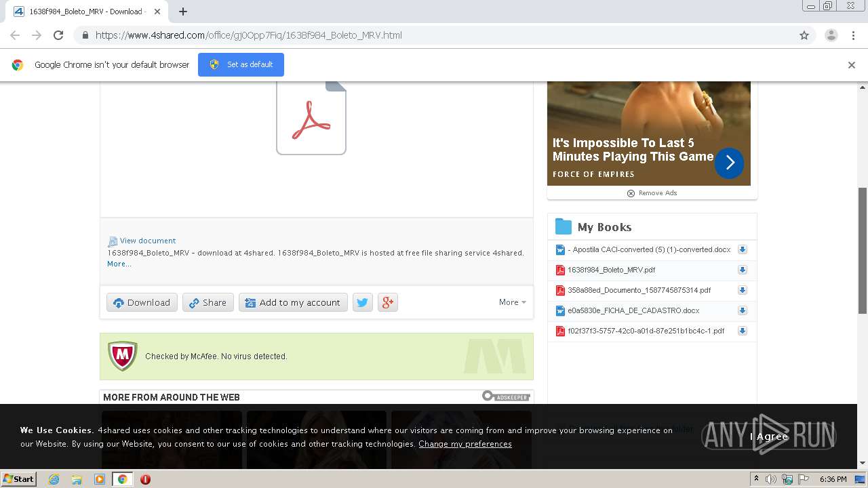Click the Download button
This screenshot has width=868, height=488.
(142, 302)
